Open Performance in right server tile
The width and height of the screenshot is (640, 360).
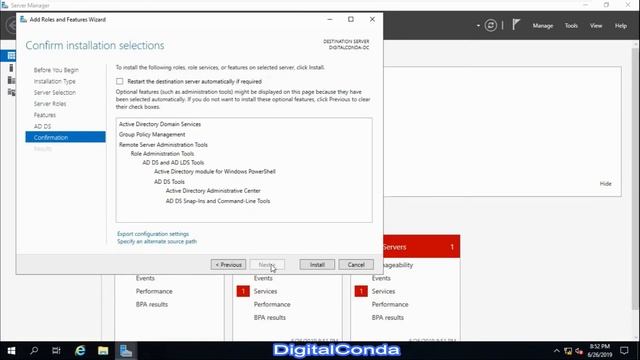tap(390, 304)
